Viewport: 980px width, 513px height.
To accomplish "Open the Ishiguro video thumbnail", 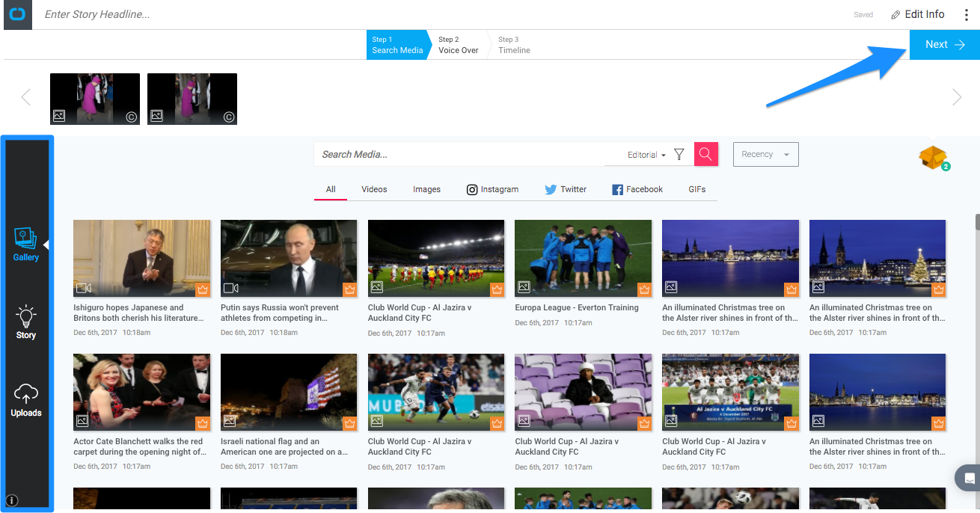I will [x=142, y=258].
